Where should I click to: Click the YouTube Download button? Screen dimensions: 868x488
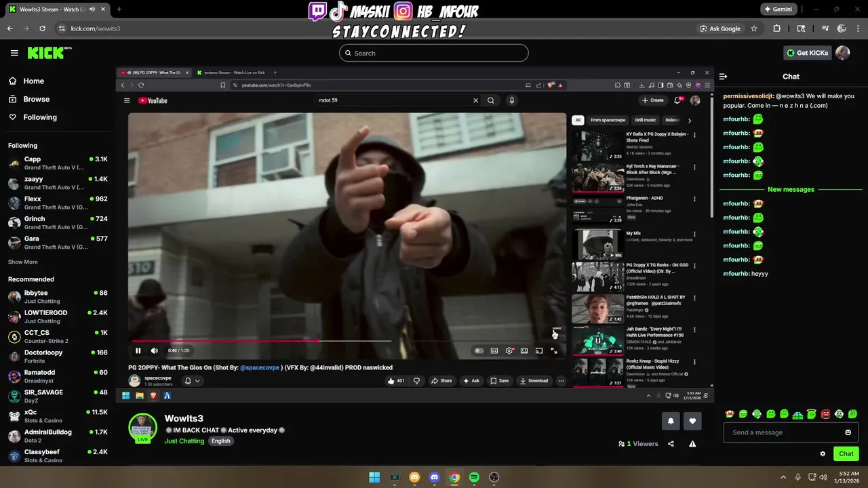pyautogui.click(x=534, y=381)
